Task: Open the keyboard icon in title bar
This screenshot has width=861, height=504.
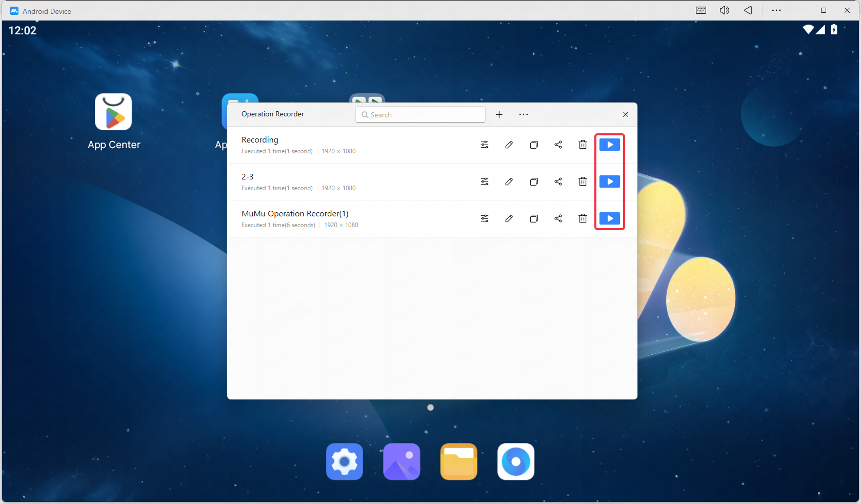Action: click(x=701, y=10)
